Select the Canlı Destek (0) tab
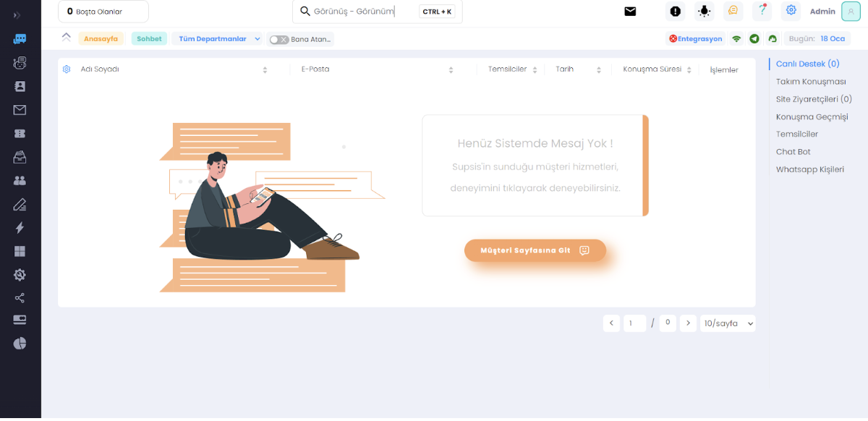The width and height of the screenshot is (868, 421). pos(807,64)
